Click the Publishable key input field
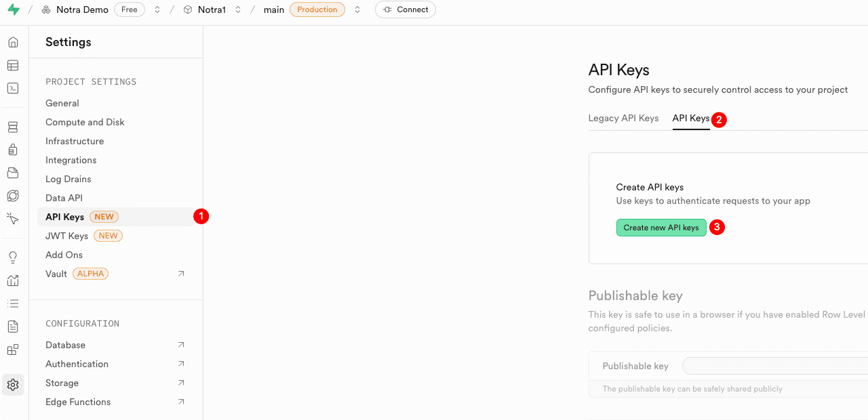Viewport: 868px width, 420px height. 774,366
